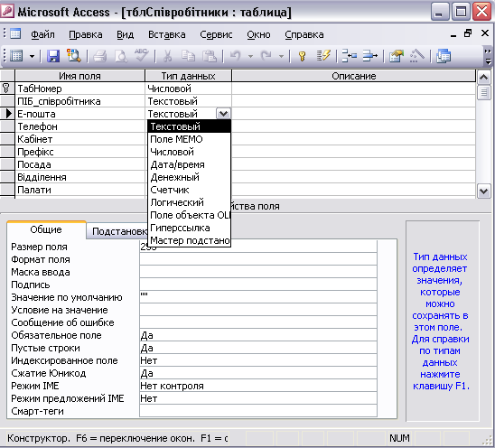
Task: Click the Database Window icon
Action: point(444,57)
